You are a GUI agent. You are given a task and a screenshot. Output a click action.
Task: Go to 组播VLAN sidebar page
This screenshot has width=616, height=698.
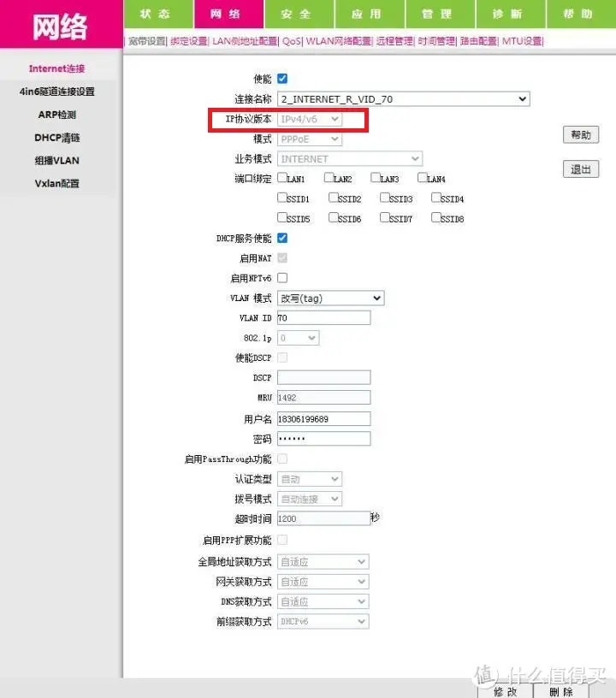[57, 161]
